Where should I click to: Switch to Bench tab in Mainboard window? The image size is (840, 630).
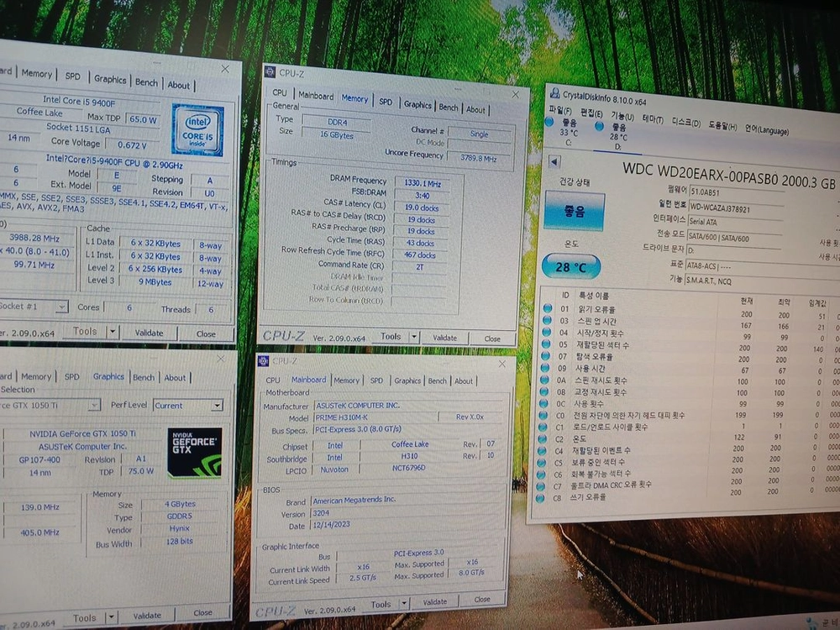pyautogui.click(x=437, y=381)
